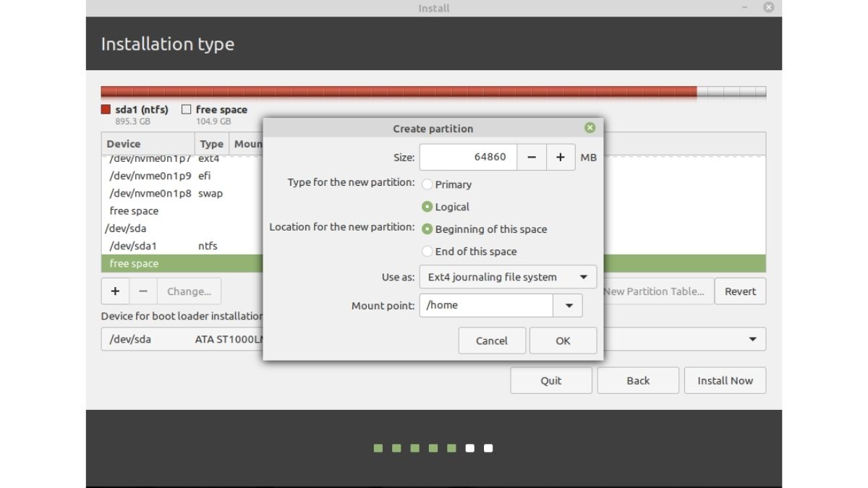
Task: Decrease partition size with the minus stepper
Action: (x=532, y=157)
